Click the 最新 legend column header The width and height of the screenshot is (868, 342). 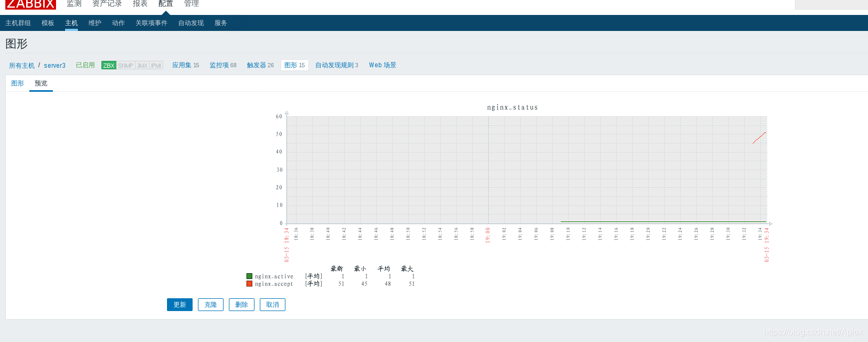pyautogui.click(x=337, y=268)
